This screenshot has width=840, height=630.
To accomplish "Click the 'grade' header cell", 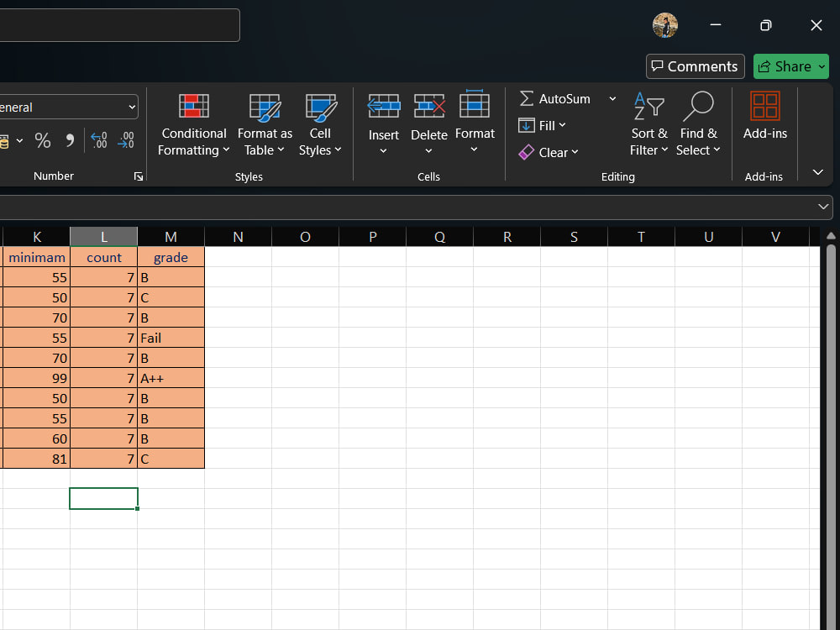I will point(171,257).
